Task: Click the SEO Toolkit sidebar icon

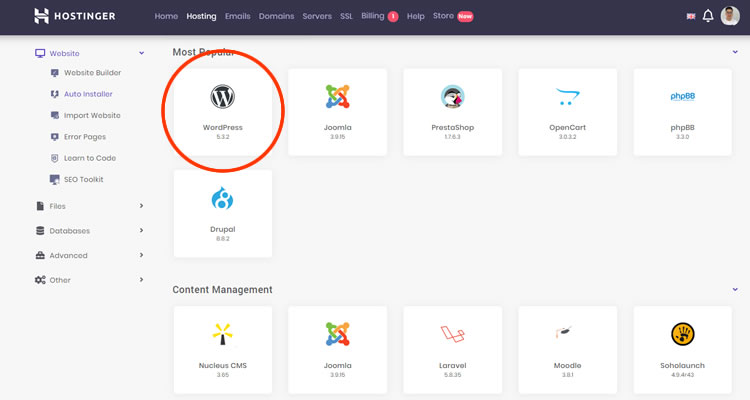Action: (55, 179)
